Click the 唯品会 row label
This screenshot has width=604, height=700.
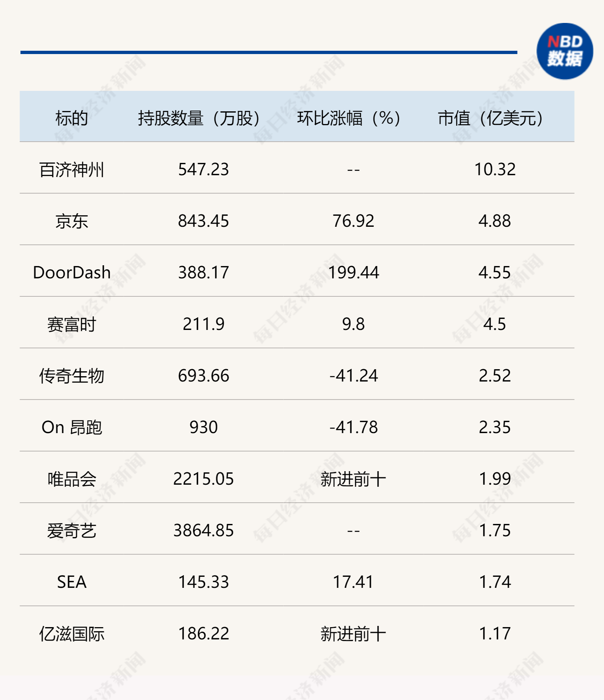click(x=72, y=479)
